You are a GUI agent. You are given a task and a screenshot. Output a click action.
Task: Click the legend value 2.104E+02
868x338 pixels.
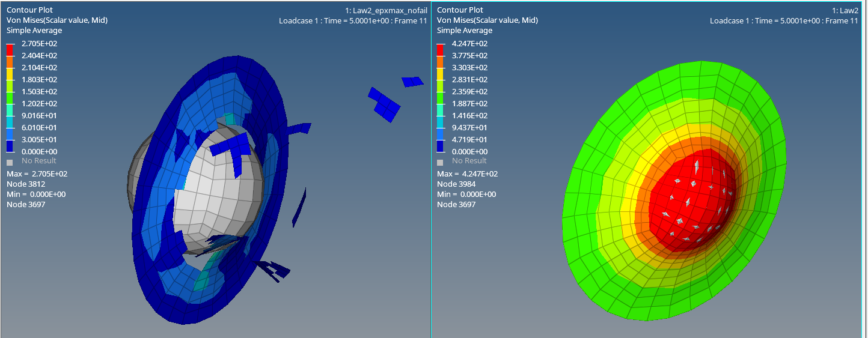pyautogui.click(x=39, y=67)
